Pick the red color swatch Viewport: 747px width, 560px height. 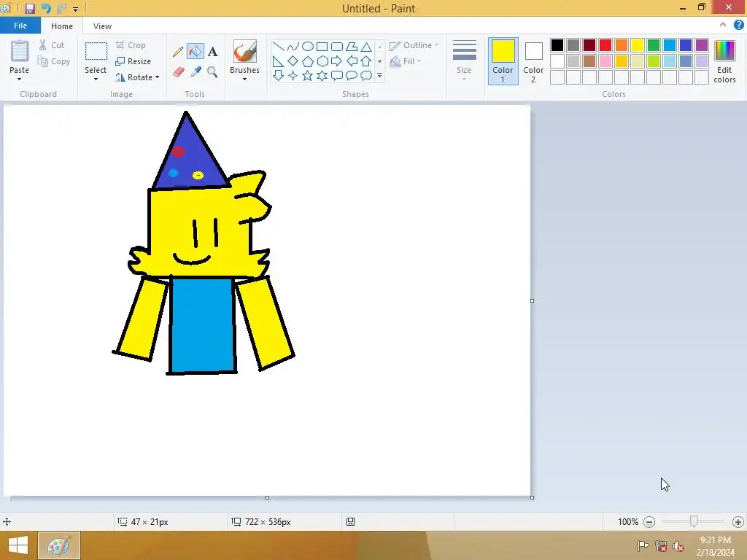[605, 45]
